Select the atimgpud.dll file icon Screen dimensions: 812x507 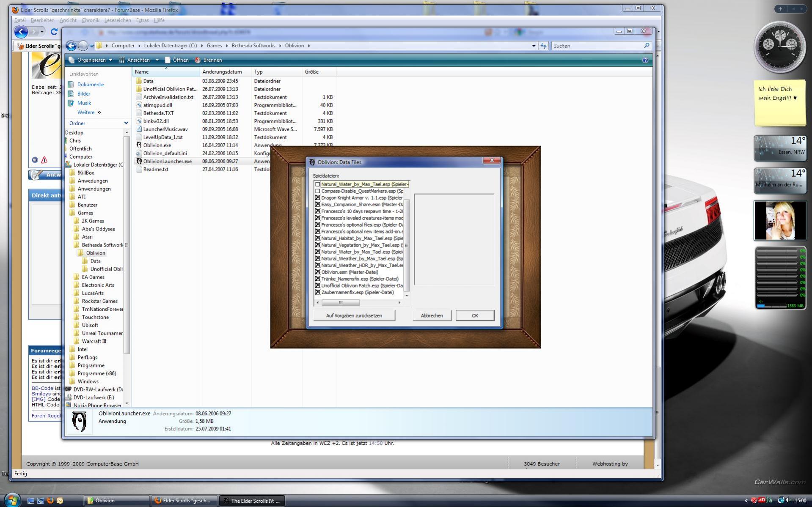point(139,105)
